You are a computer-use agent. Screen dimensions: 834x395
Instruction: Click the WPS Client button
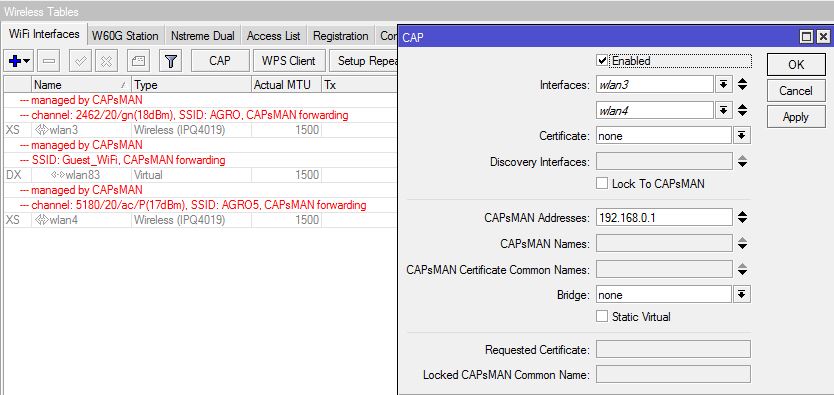click(x=289, y=61)
